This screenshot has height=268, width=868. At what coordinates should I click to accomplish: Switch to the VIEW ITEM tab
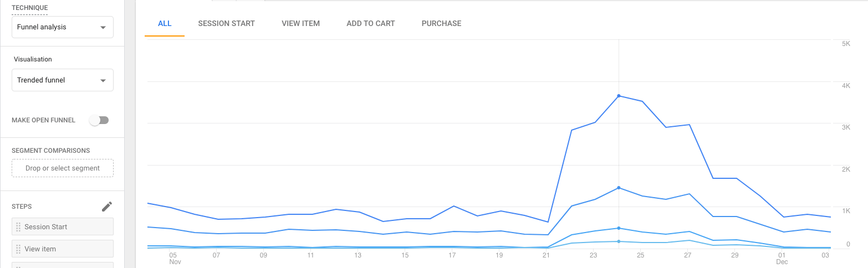pyautogui.click(x=300, y=24)
